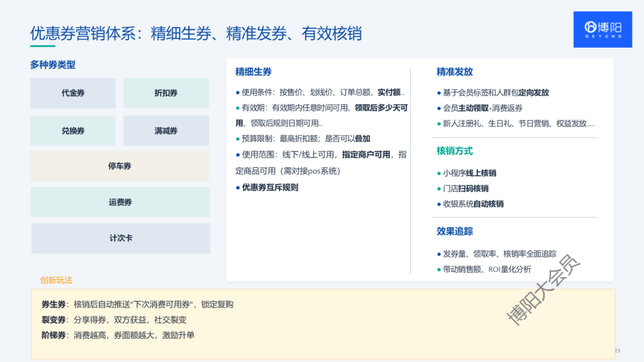Click the 券生券 description line
Image resolution: width=644 pixels, height=362 pixels.
coord(137,305)
